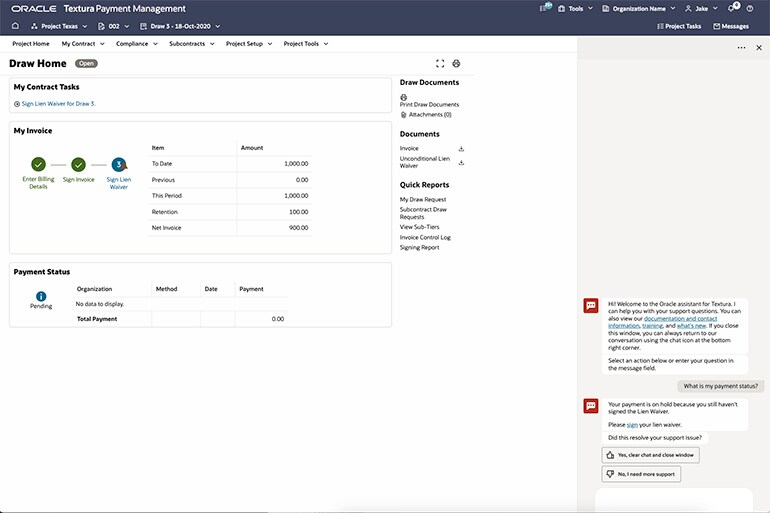
Task: Open Project Tasks in the header
Action: pyautogui.click(x=679, y=26)
